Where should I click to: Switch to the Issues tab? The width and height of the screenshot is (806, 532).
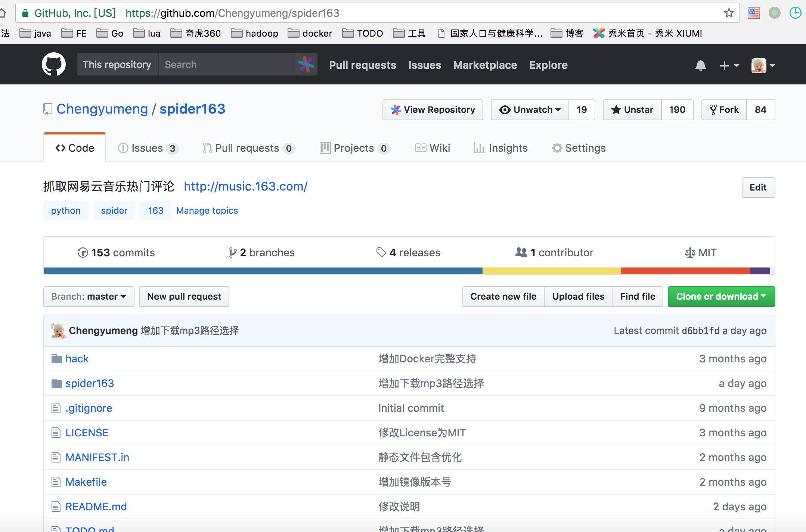pyautogui.click(x=148, y=148)
